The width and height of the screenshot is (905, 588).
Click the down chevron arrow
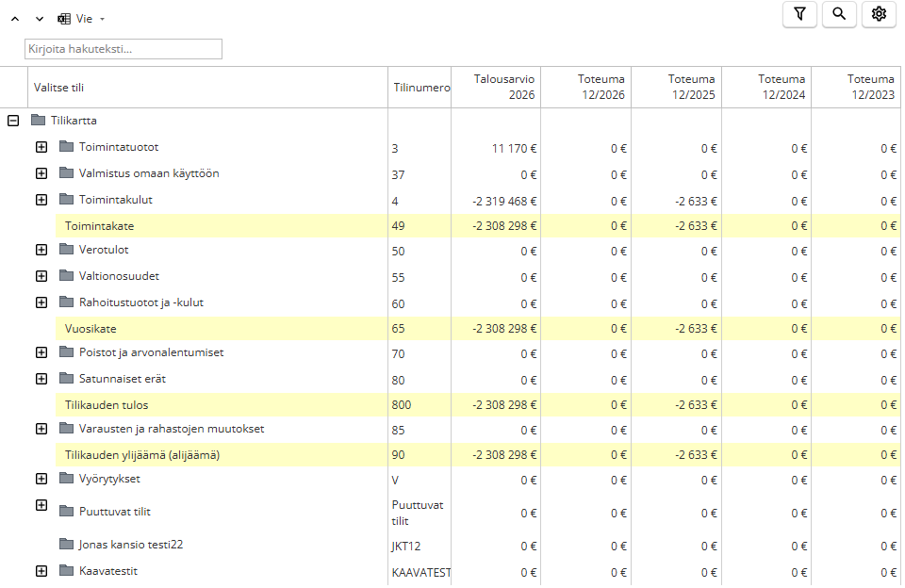pos(40,19)
